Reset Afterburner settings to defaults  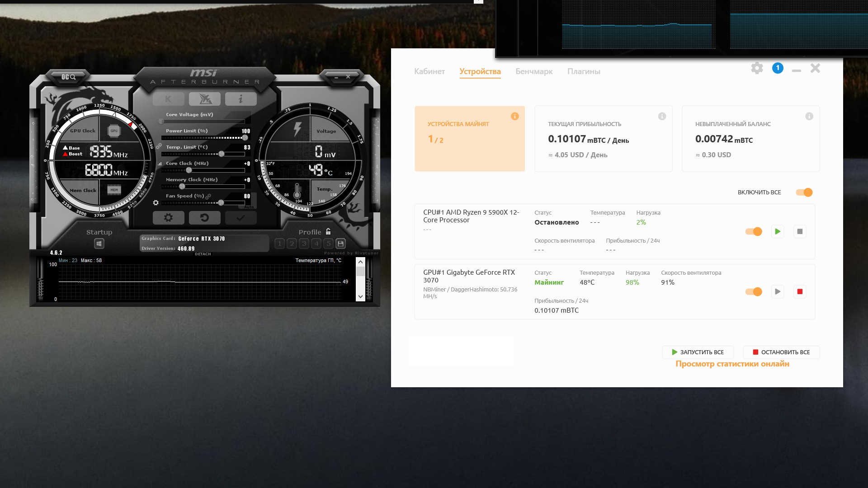click(x=204, y=218)
